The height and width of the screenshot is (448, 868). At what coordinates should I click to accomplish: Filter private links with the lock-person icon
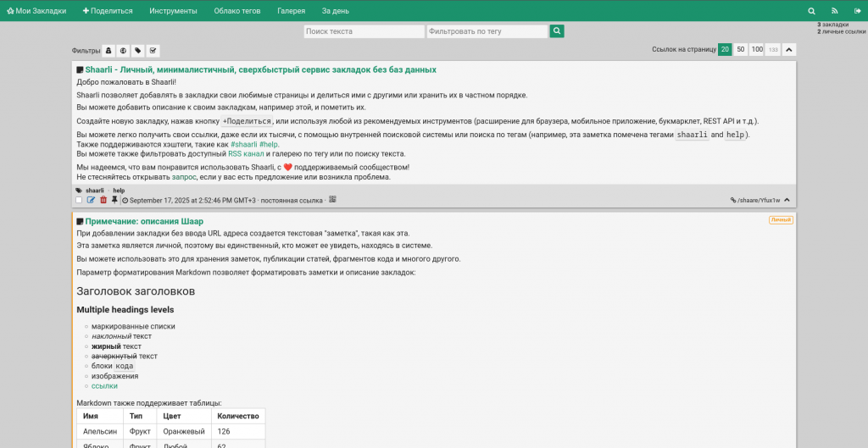pyautogui.click(x=108, y=51)
